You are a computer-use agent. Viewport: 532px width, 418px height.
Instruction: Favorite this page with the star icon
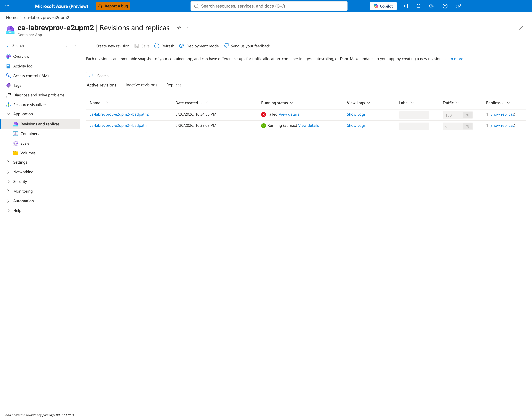pos(179,28)
